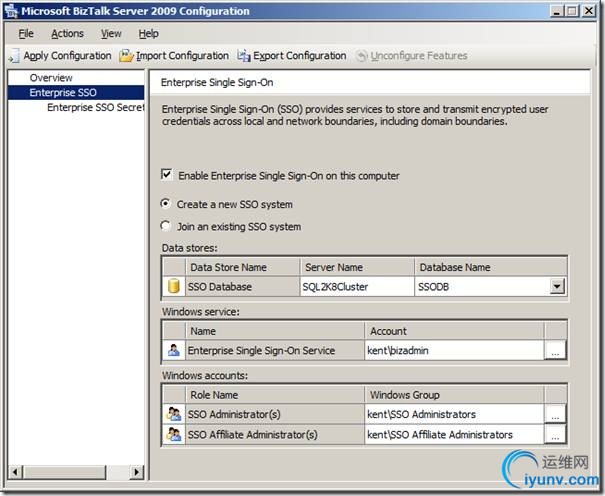Click the Data Store Name column header

[242, 267]
